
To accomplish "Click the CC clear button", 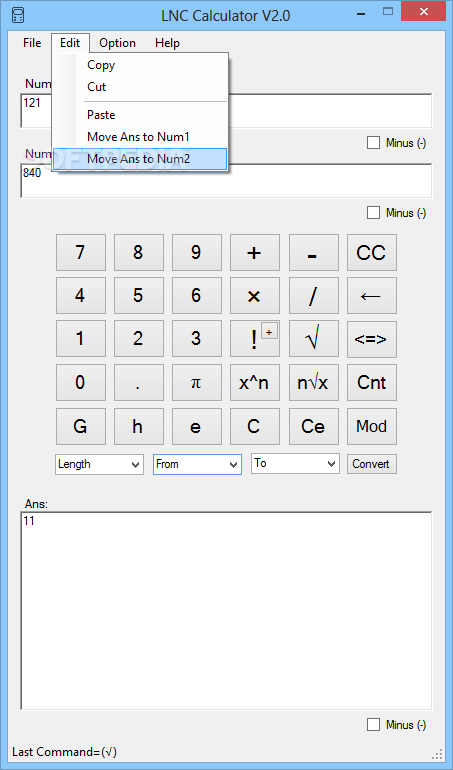I will click(x=371, y=252).
